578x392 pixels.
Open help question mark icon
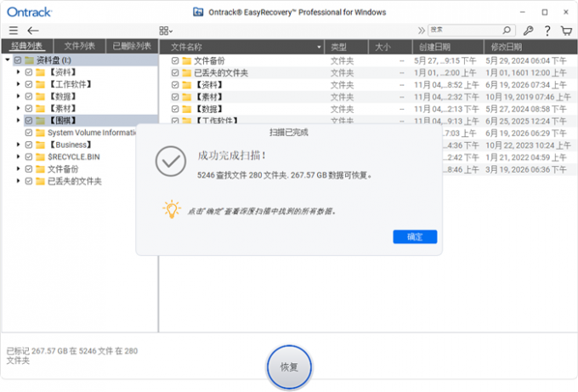coord(547,31)
